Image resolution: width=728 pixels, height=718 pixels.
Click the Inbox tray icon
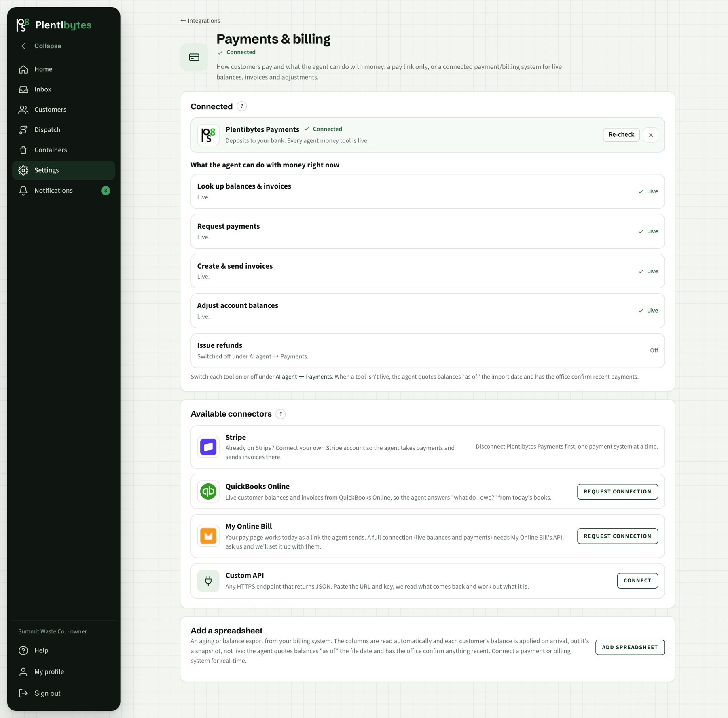(x=23, y=89)
